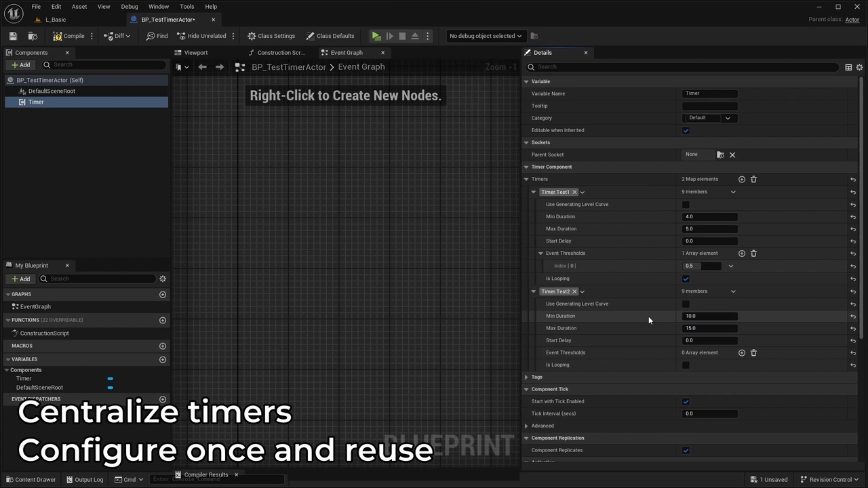Open the Revision Control menu
The image size is (868, 488).
(x=830, y=480)
